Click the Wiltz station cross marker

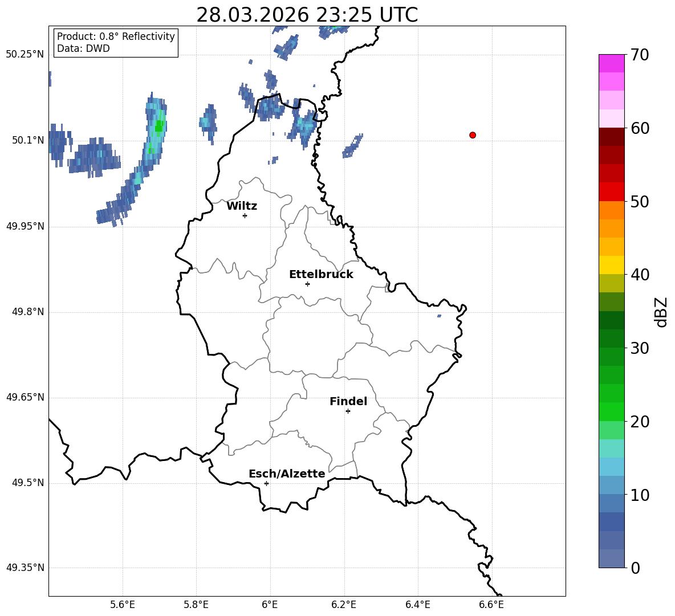click(245, 215)
